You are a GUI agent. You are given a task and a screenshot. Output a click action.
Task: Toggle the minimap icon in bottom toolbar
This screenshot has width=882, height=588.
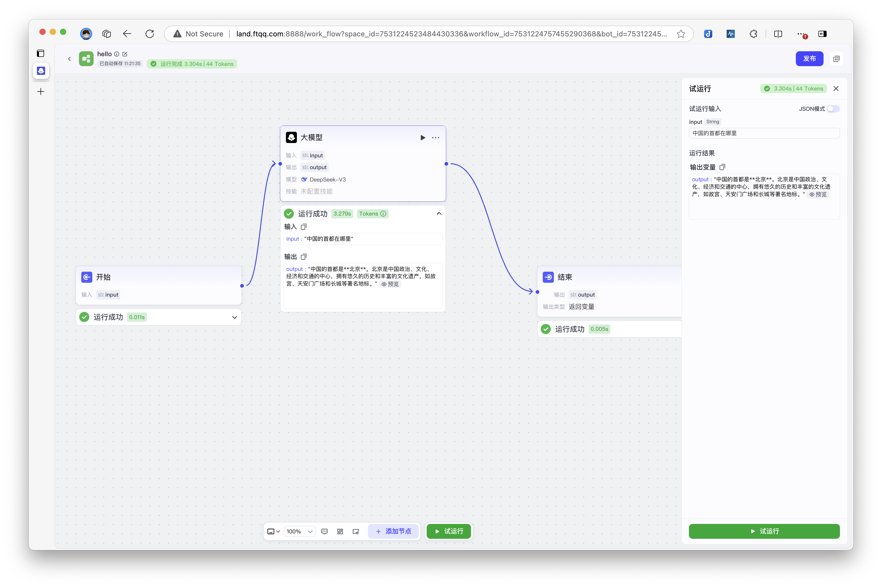tap(356, 531)
